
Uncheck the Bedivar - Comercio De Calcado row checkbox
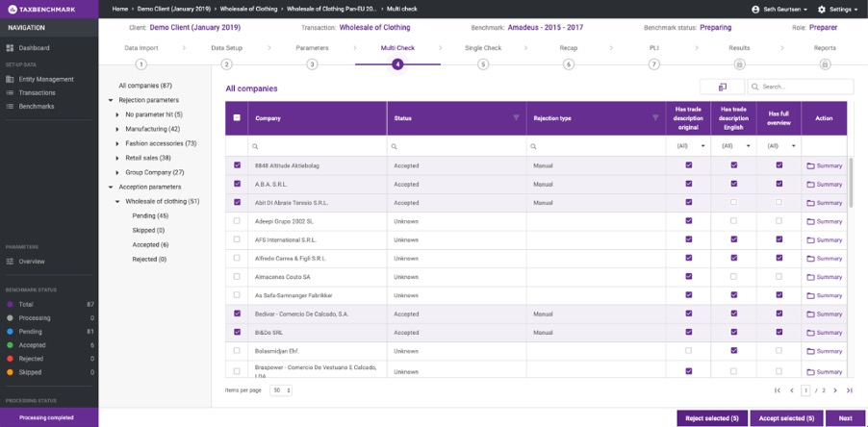pos(237,314)
